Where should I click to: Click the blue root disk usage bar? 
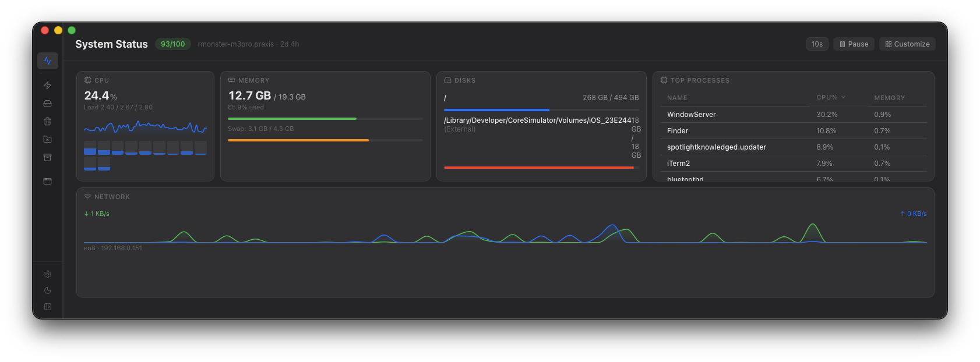[541, 109]
